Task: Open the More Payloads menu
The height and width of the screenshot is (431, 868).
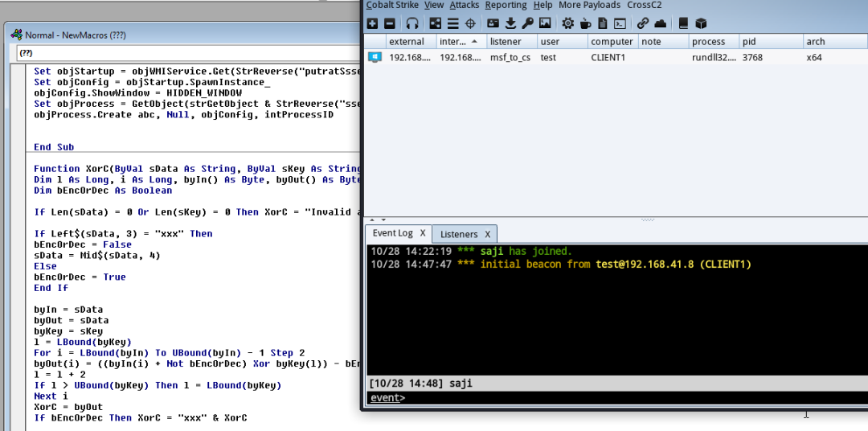Action: pos(590,5)
